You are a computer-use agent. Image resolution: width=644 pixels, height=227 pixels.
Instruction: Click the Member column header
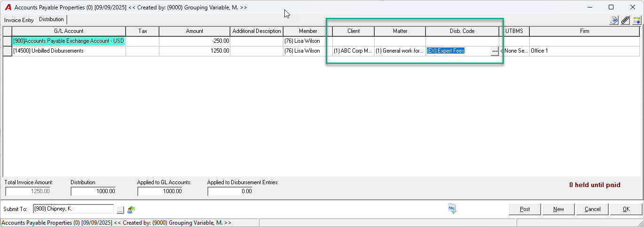(308, 31)
